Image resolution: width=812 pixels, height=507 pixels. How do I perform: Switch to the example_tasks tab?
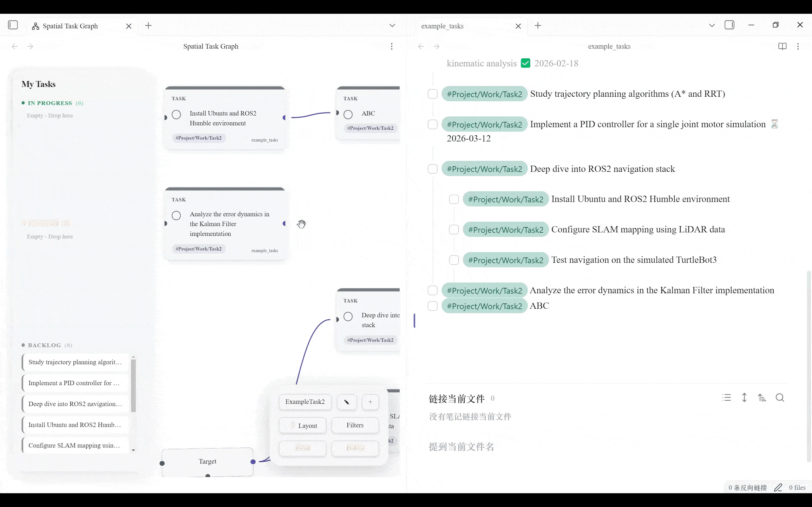pos(442,26)
